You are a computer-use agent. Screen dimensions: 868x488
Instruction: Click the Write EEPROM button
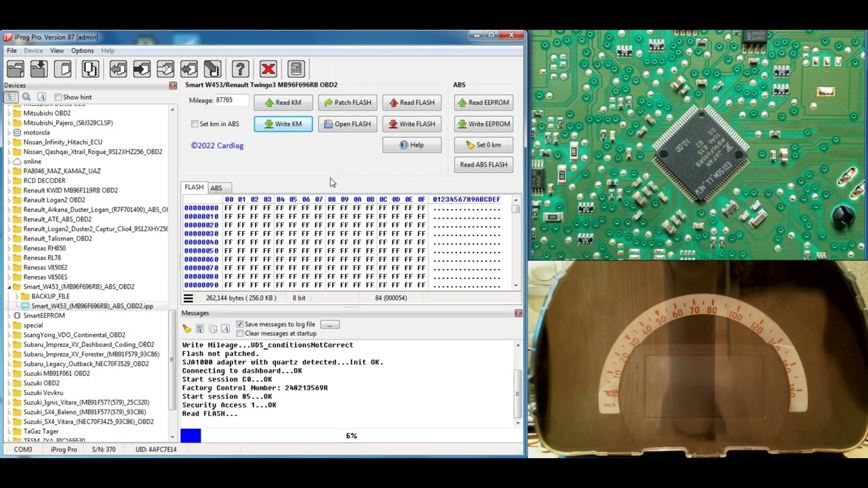(x=484, y=124)
